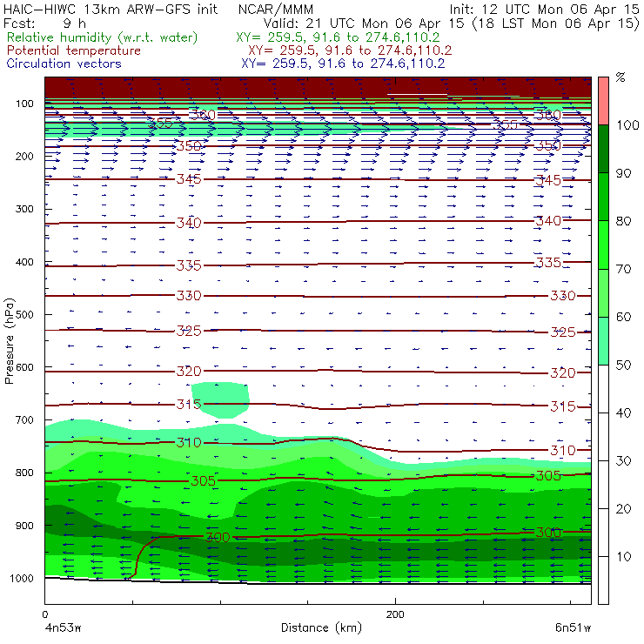
Task: Select the 200 hPa pressure tick label
Action: click(x=24, y=156)
